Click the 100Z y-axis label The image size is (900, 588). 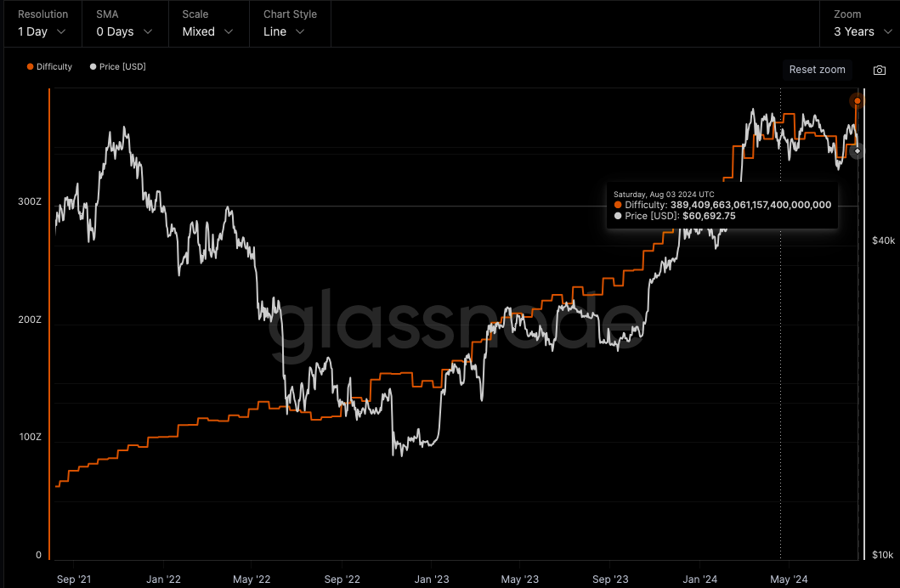tap(30, 437)
